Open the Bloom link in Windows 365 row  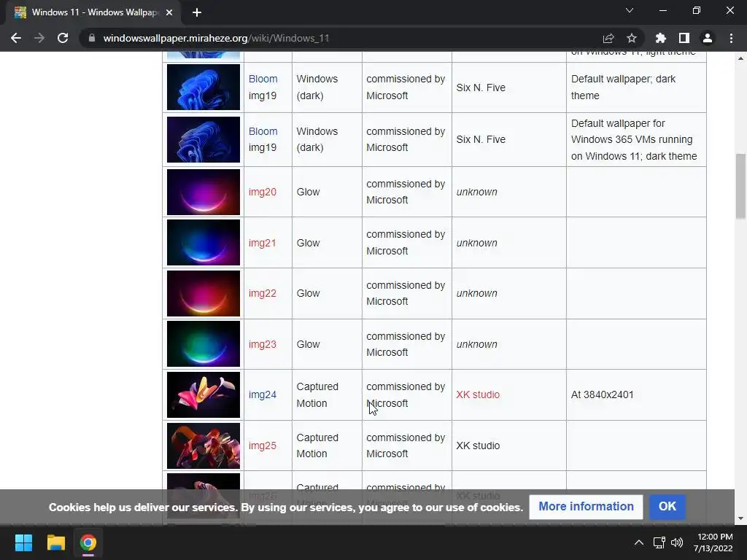pos(263,131)
